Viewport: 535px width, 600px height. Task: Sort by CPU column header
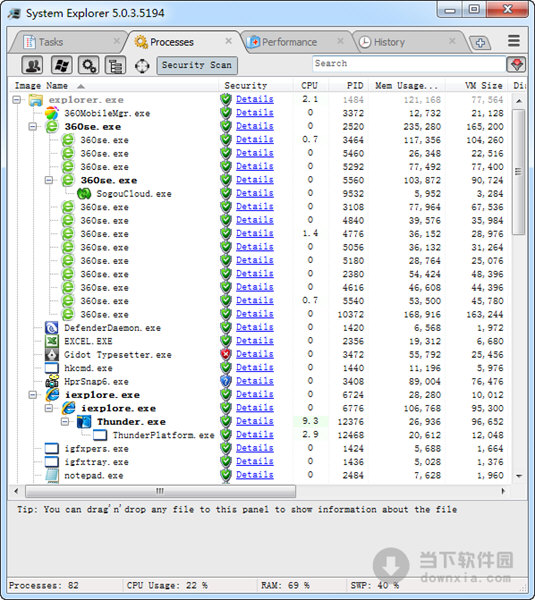[309, 86]
